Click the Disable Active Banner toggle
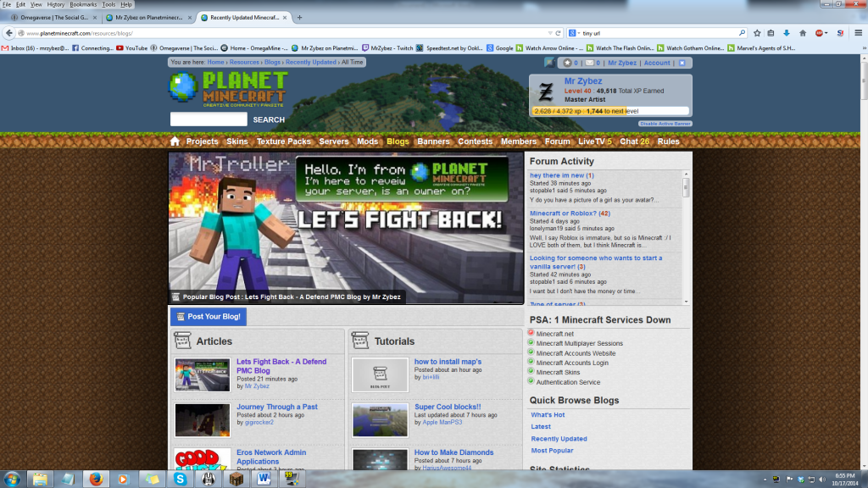 (665, 124)
